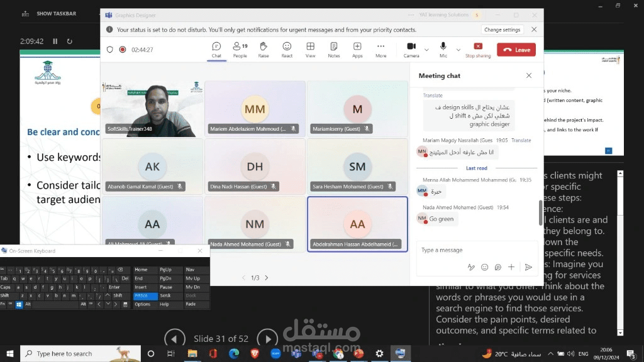Click the plus attach icon in chat
Viewport: 644px width, 362px height.
click(x=511, y=267)
